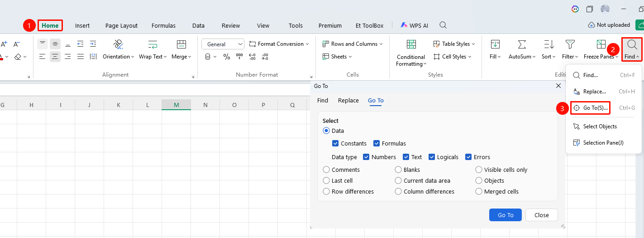Click the Conditional Formatting icon

(411, 44)
